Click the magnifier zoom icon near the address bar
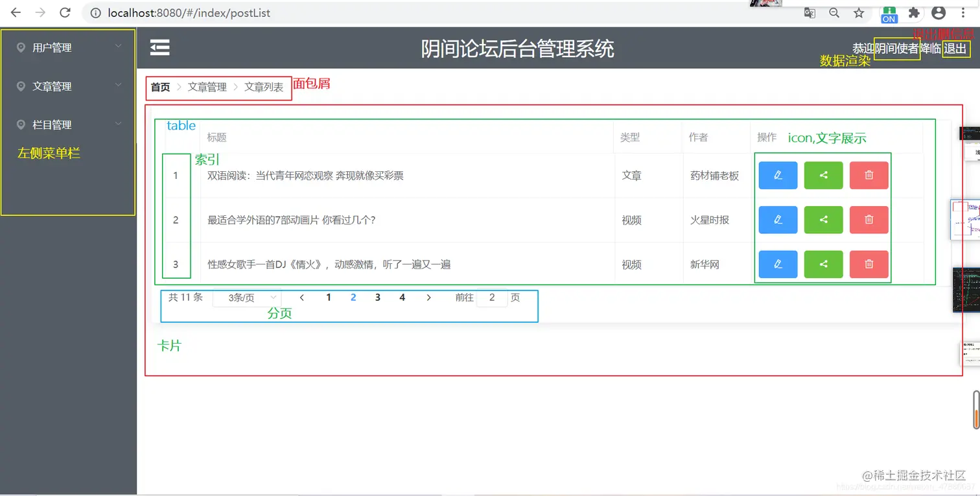 [x=834, y=12]
